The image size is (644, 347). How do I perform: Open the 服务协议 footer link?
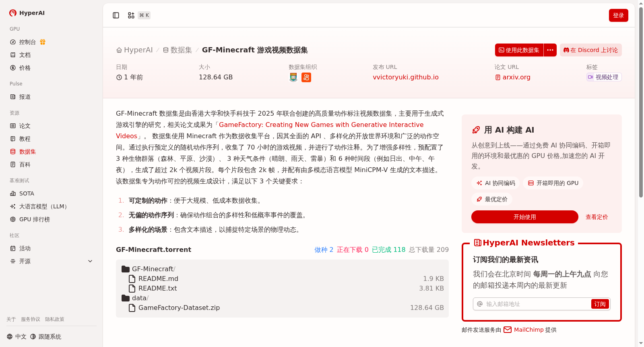click(31, 319)
